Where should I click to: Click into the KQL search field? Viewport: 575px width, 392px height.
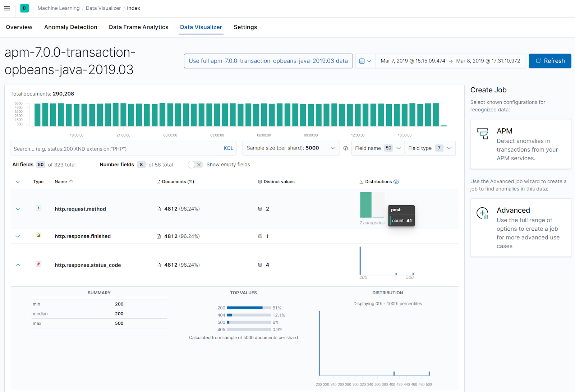[x=115, y=148]
